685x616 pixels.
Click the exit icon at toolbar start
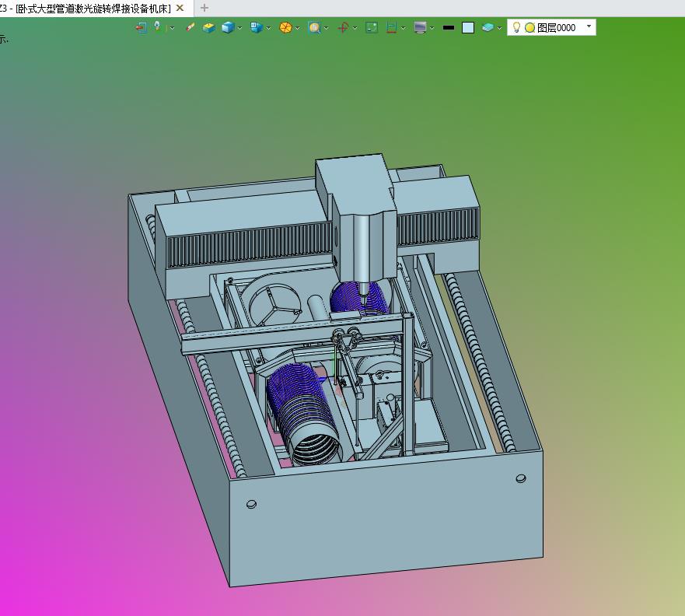(x=141, y=27)
